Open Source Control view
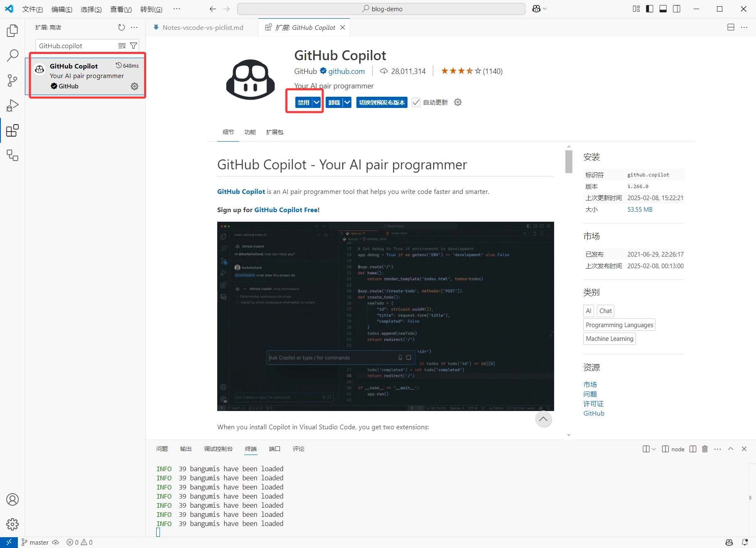The width and height of the screenshot is (756, 548). [x=12, y=81]
